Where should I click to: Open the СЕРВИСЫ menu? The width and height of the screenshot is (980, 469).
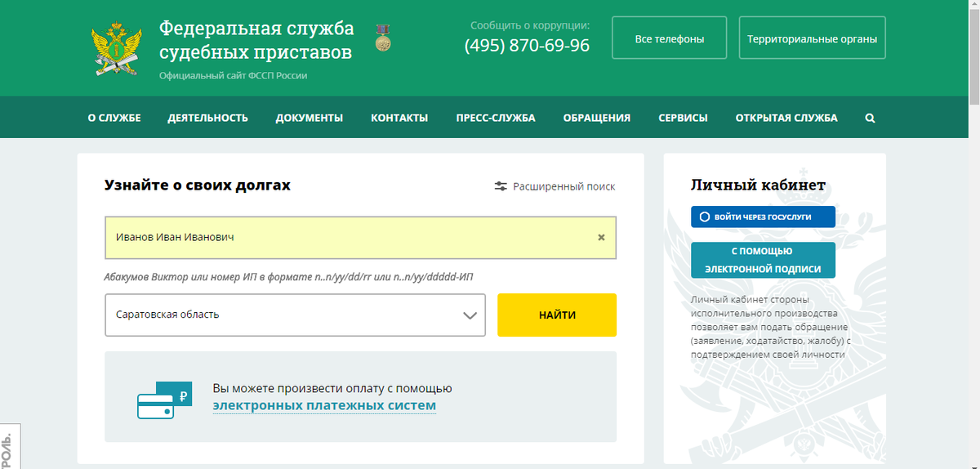[683, 118]
